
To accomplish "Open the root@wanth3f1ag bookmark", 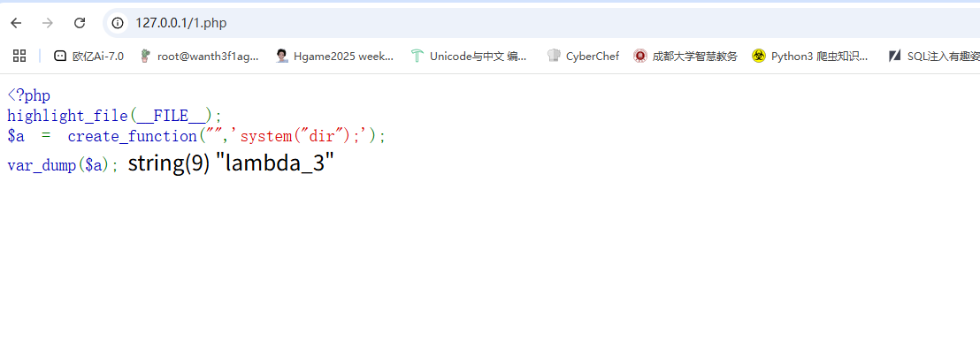I will click(199, 57).
